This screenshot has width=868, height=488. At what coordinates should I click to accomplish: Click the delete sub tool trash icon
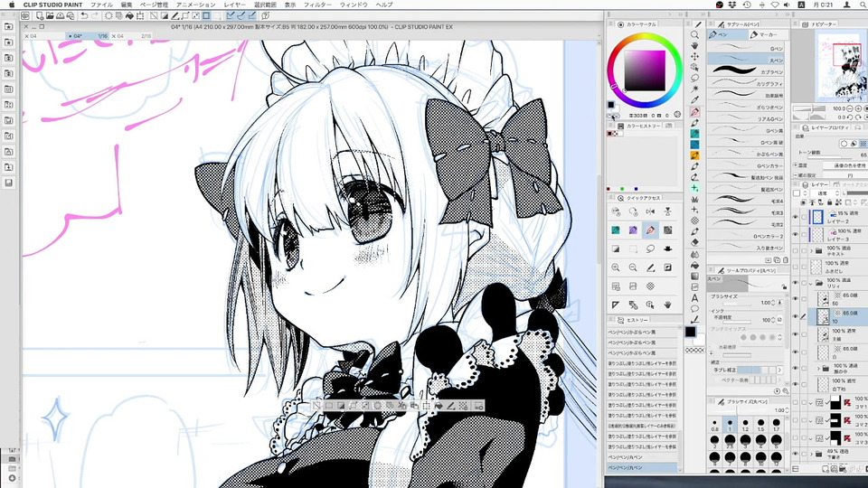click(x=785, y=260)
